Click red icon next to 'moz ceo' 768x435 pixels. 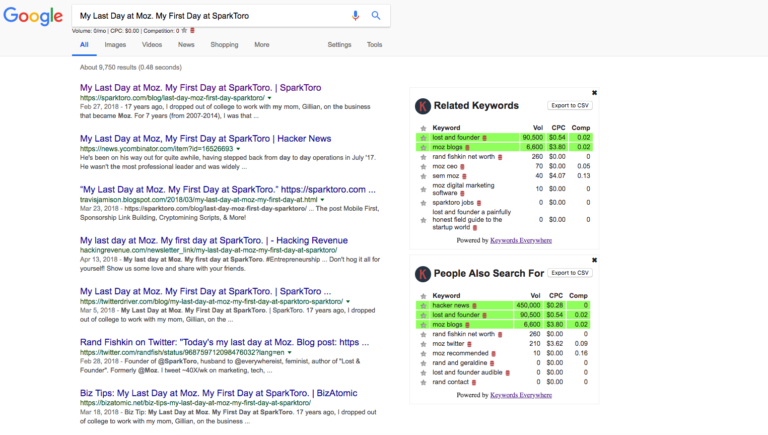(462, 167)
